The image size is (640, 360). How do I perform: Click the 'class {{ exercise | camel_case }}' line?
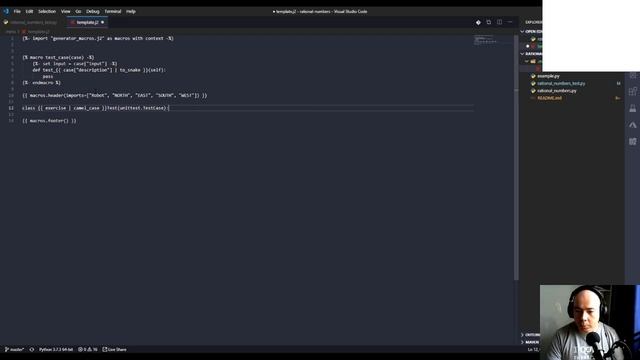[x=95, y=108]
